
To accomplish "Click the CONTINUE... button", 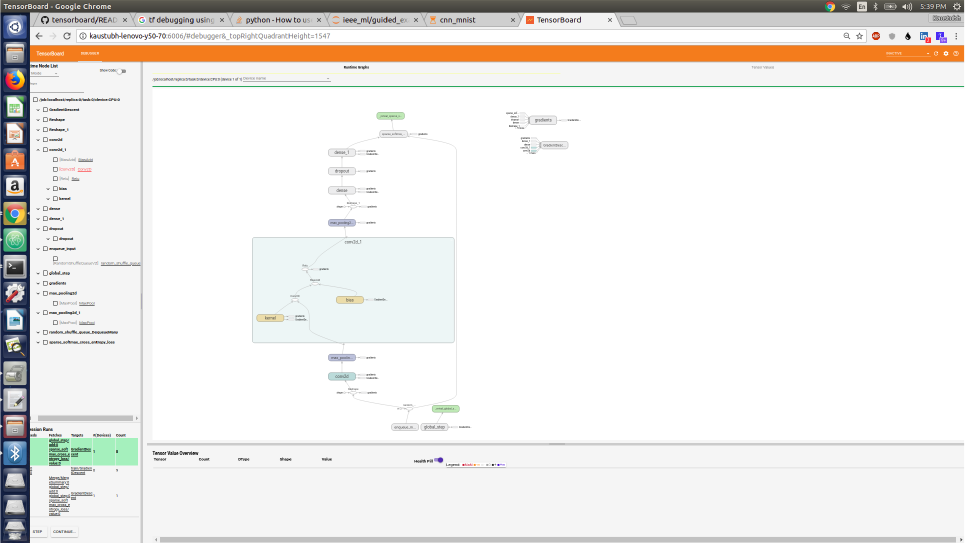I will [x=64, y=531].
